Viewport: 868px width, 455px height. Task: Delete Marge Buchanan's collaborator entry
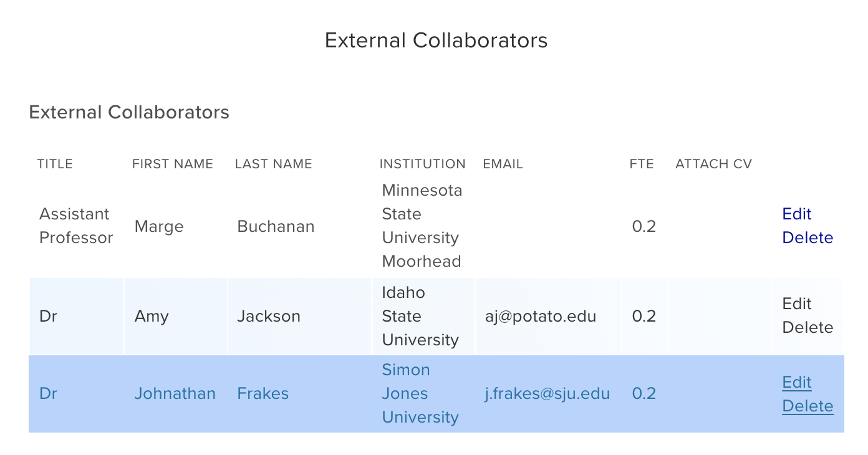coord(808,237)
